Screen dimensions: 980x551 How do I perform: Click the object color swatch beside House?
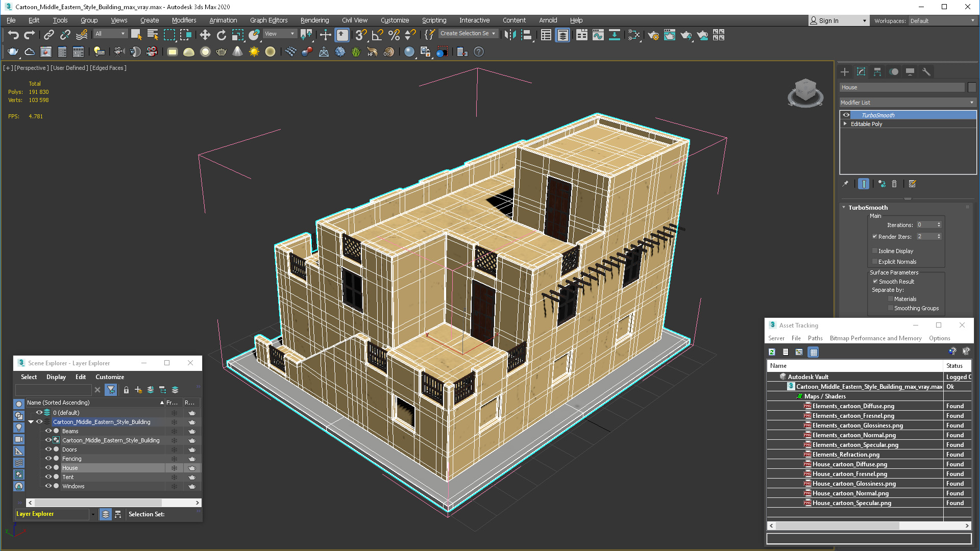click(972, 87)
